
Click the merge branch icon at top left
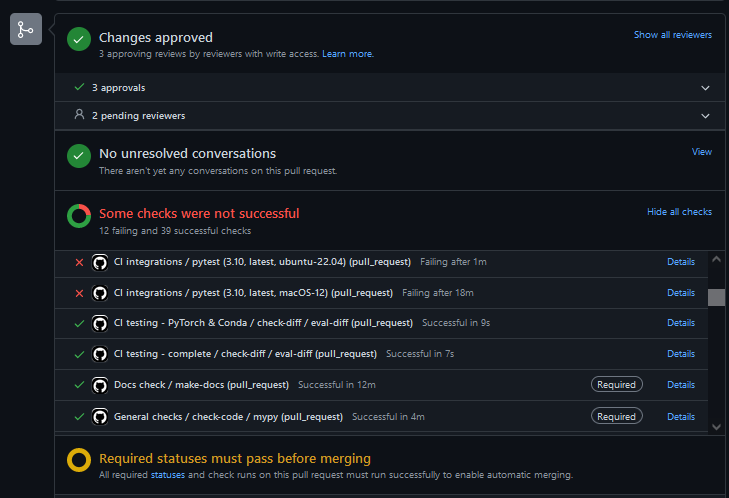(26, 29)
